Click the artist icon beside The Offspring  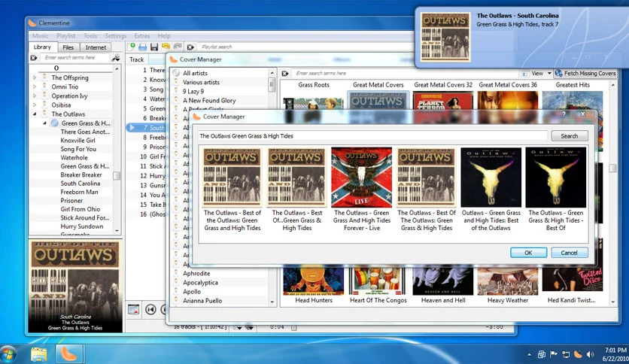click(x=44, y=77)
